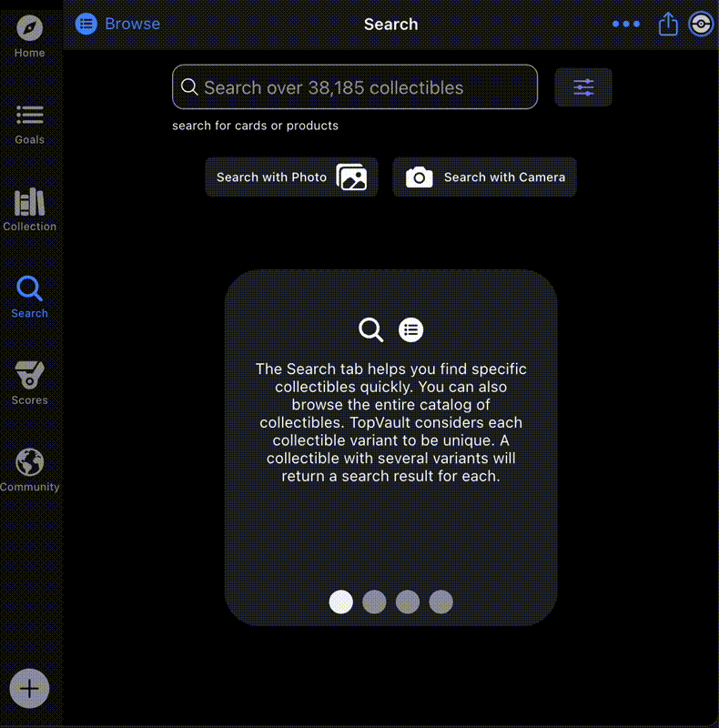This screenshot has width=719, height=728.
Task: Click the list icon in tip card
Action: pos(411,329)
